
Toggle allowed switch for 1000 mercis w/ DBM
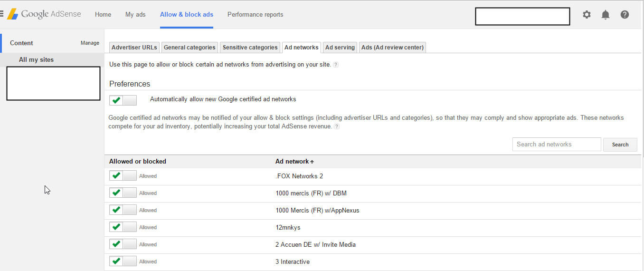point(123,193)
